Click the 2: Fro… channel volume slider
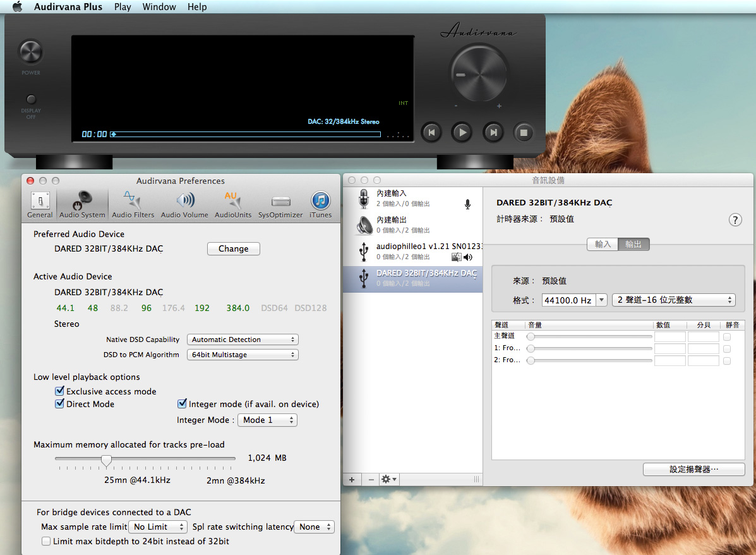The image size is (756, 555). [591, 360]
